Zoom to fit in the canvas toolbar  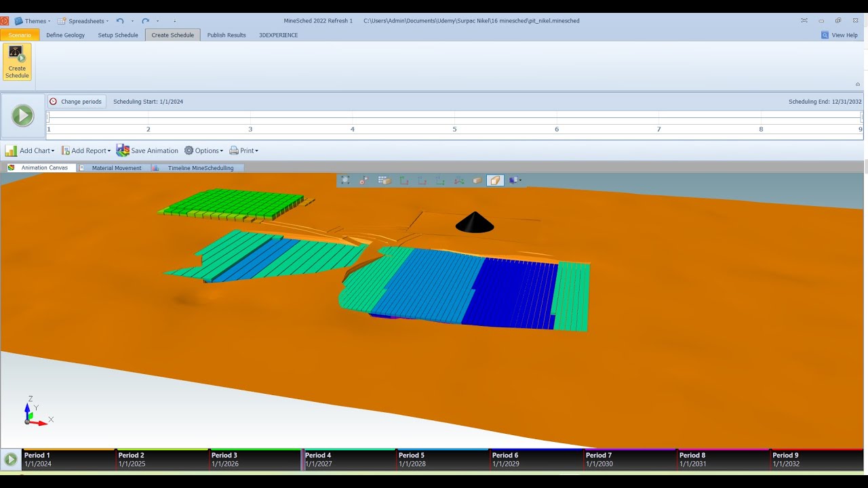pyautogui.click(x=345, y=180)
